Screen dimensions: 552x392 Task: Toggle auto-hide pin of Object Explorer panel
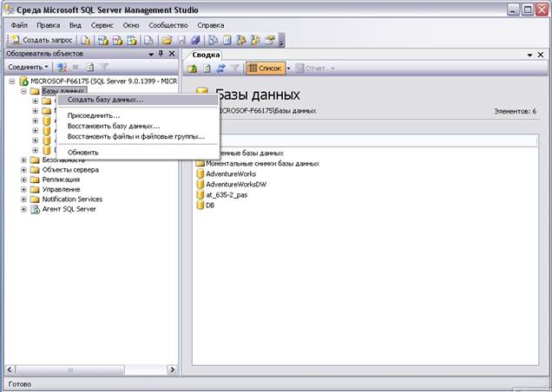point(160,54)
